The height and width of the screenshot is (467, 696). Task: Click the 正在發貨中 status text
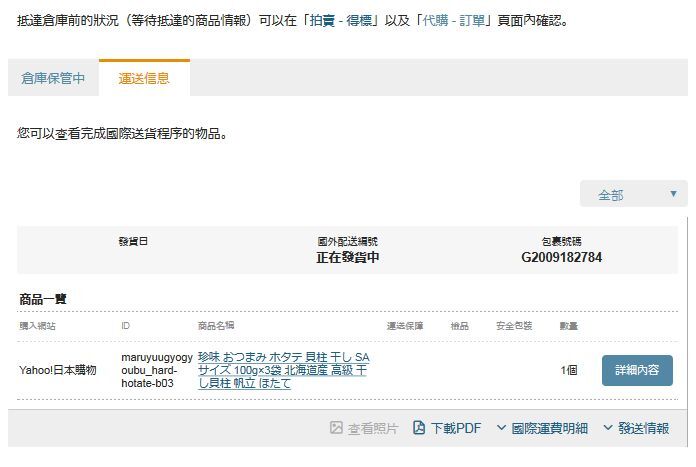point(348,257)
